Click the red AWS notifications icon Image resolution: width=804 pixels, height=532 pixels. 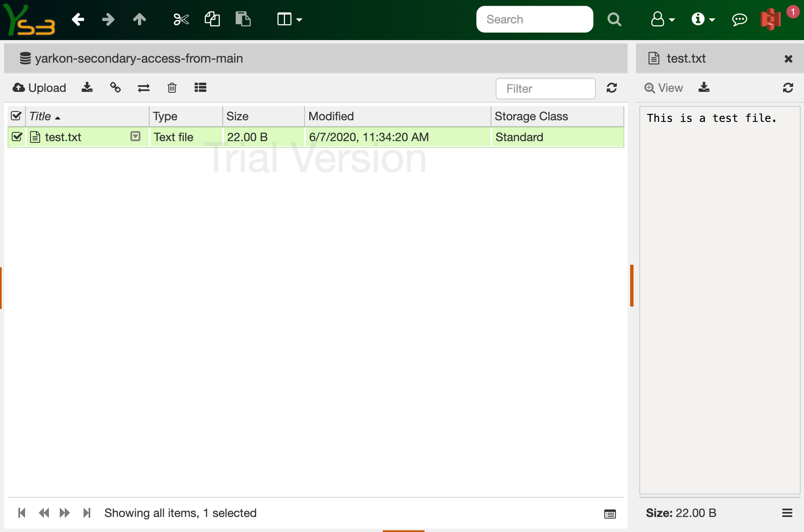click(771, 19)
